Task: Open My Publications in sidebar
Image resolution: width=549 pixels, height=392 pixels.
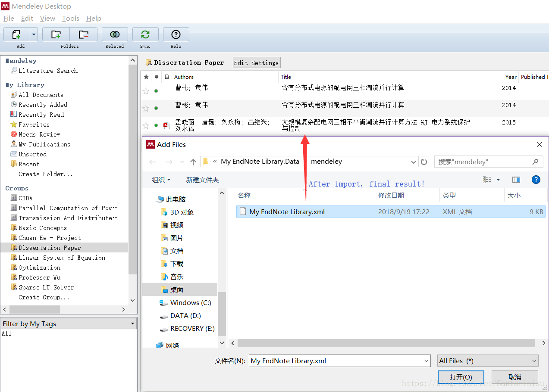Action: tap(44, 144)
